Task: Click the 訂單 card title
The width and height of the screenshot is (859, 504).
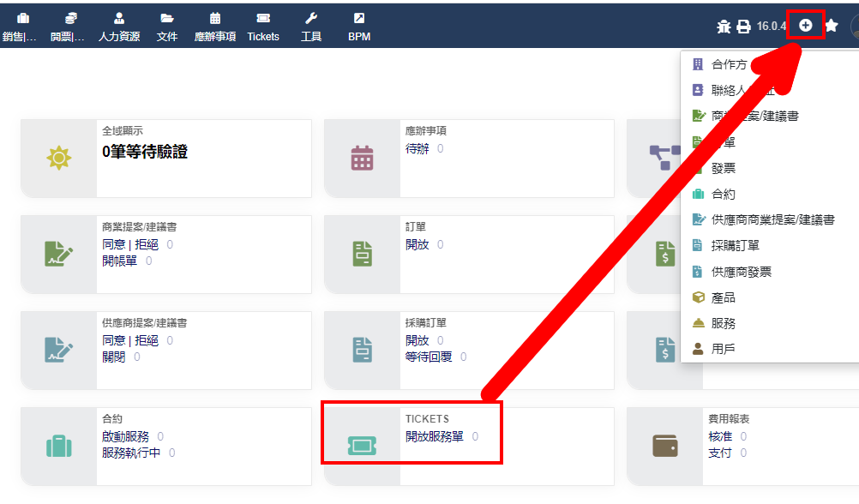Action: coord(415,226)
